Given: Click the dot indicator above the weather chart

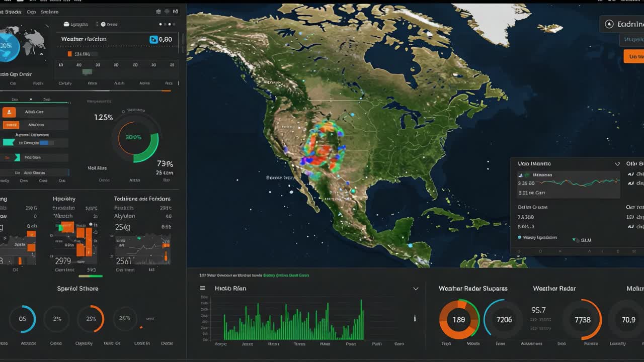Looking at the screenshot, I should point(160,24).
